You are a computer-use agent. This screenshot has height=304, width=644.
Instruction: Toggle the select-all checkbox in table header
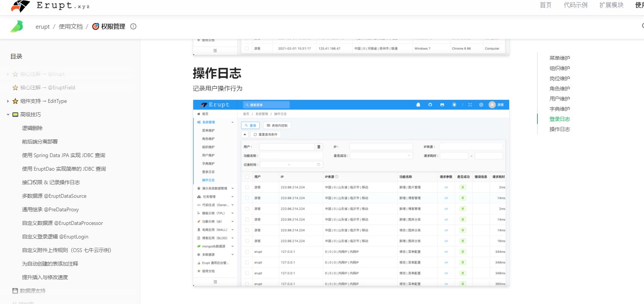click(247, 177)
